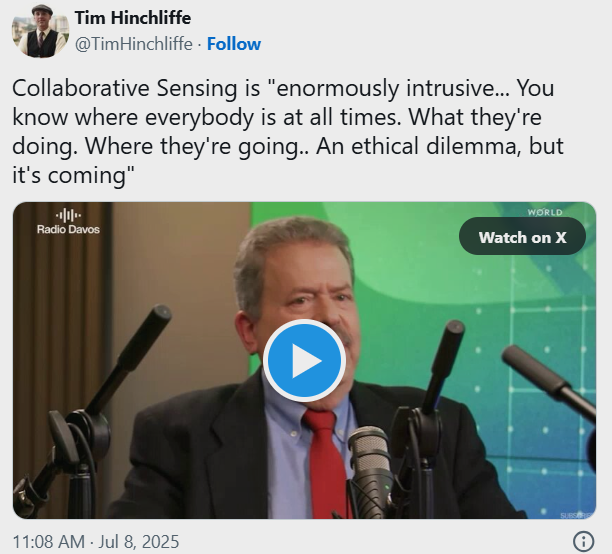Open the 11:08 AM · Jul 8, 2025 timestamp
Image resolution: width=612 pixels, height=554 pixels.
click(96, 542)
